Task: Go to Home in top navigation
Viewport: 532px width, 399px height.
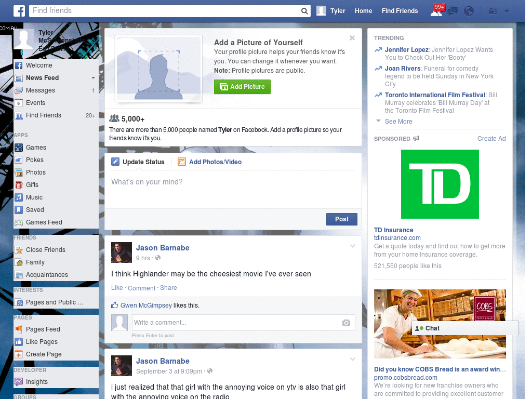Action: pyautogui.click(x=363, y=11)
